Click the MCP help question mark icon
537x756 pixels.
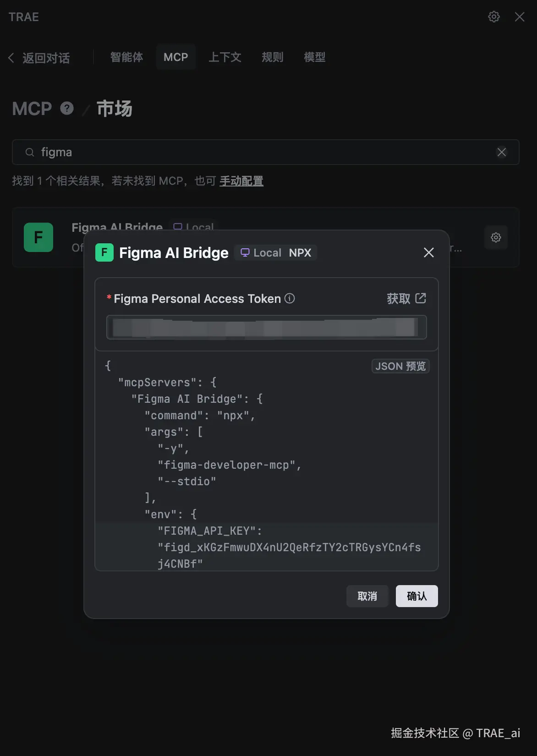pos(67,109)
